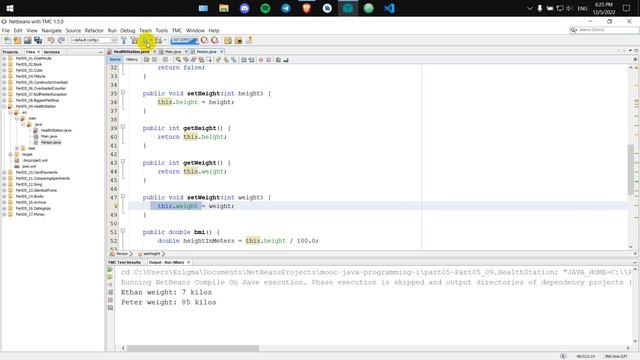Select HealthStation.java in the project tree

pos(56,131)
